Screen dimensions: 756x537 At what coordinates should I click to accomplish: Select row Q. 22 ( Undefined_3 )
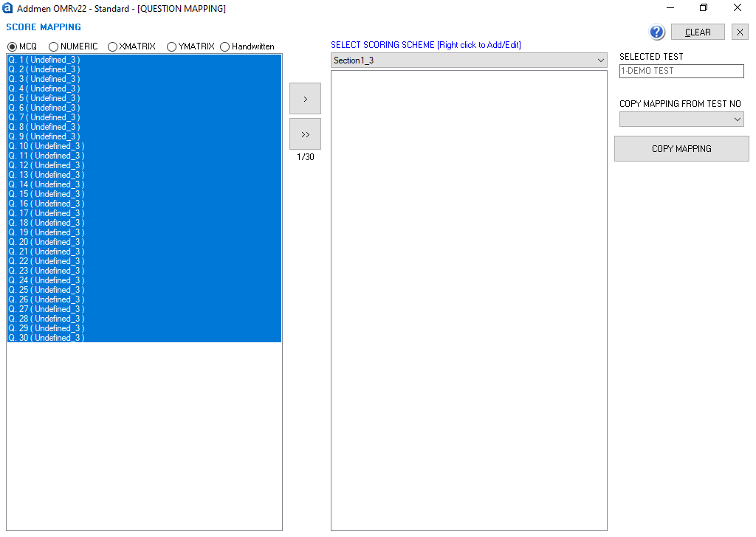tap(144, 262)
